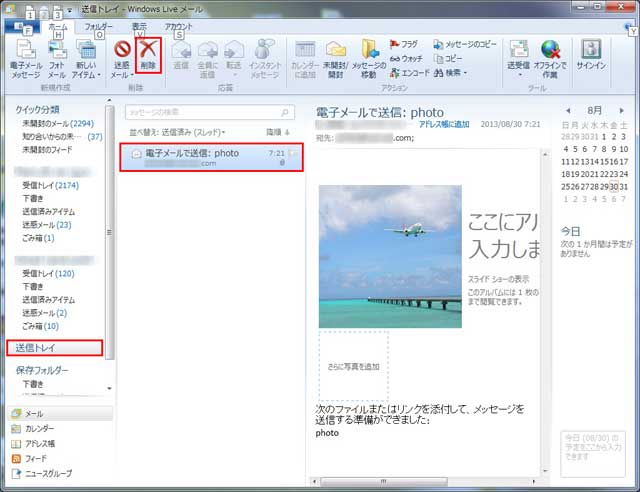Click the 未開封/開封 read status icon
The height and width of the screenshot is (492, 640).
[x=335, y=58]
